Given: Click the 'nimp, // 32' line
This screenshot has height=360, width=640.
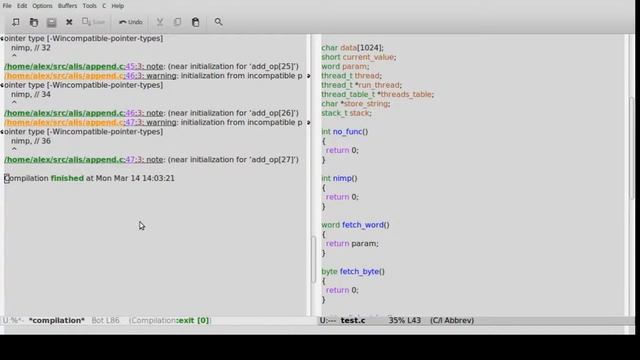Looking at the screenshot, I should (31, 48).
